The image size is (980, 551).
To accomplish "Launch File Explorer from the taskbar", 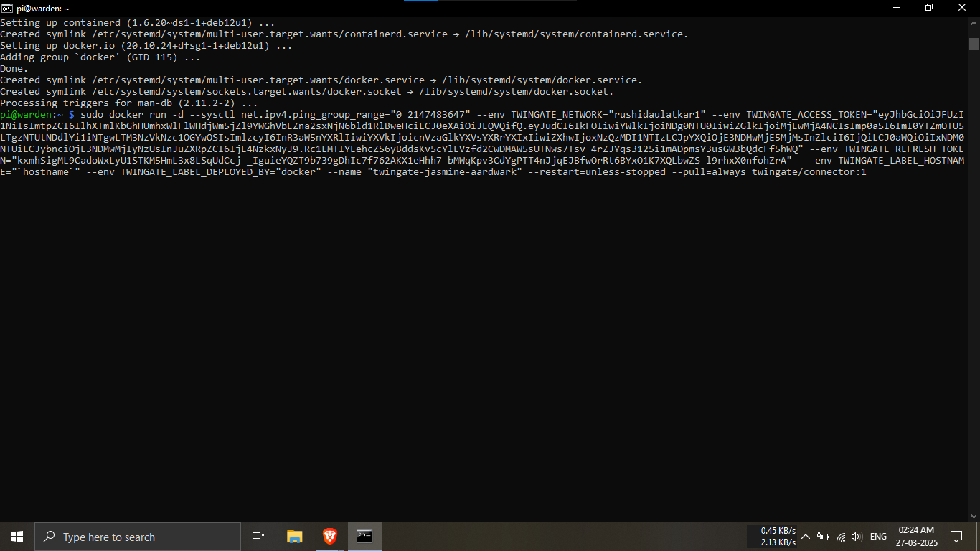I will (294, 537).
